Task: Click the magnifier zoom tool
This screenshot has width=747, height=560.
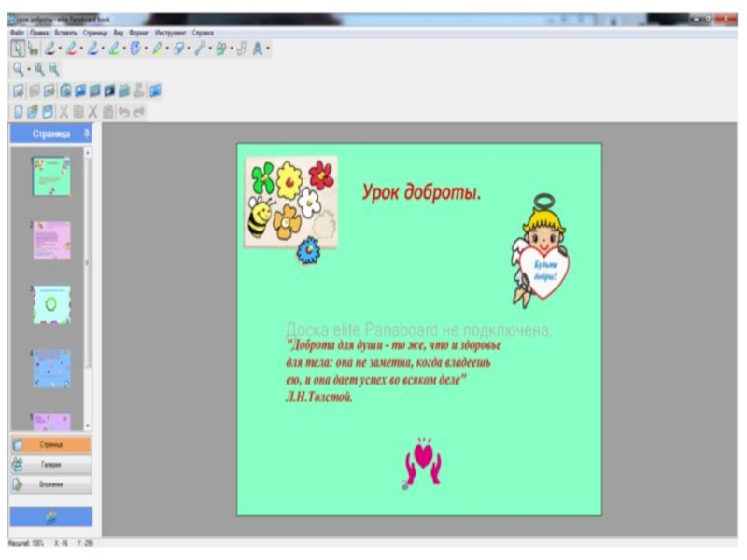Action: [x=18, y=69]
